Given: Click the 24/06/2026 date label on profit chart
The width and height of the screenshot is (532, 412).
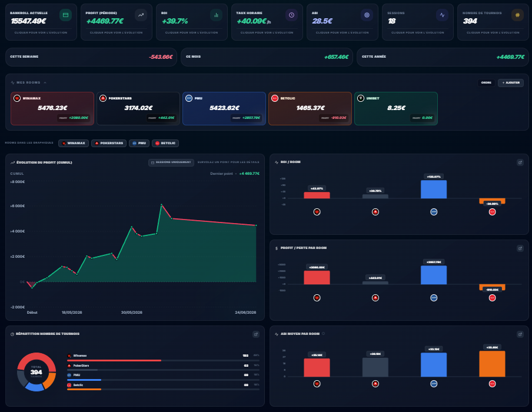Looking at the screenshot, I should click(245, 312).
